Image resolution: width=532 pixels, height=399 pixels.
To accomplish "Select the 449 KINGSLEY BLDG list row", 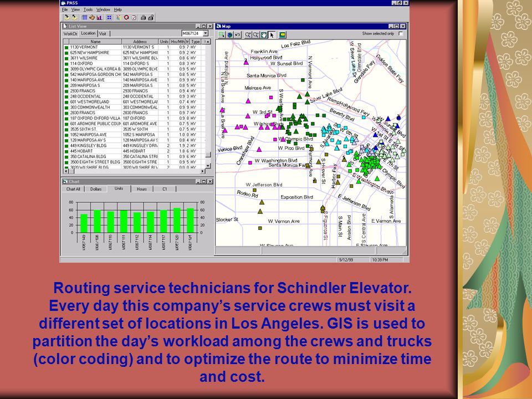I will click(x=134, y=146).
